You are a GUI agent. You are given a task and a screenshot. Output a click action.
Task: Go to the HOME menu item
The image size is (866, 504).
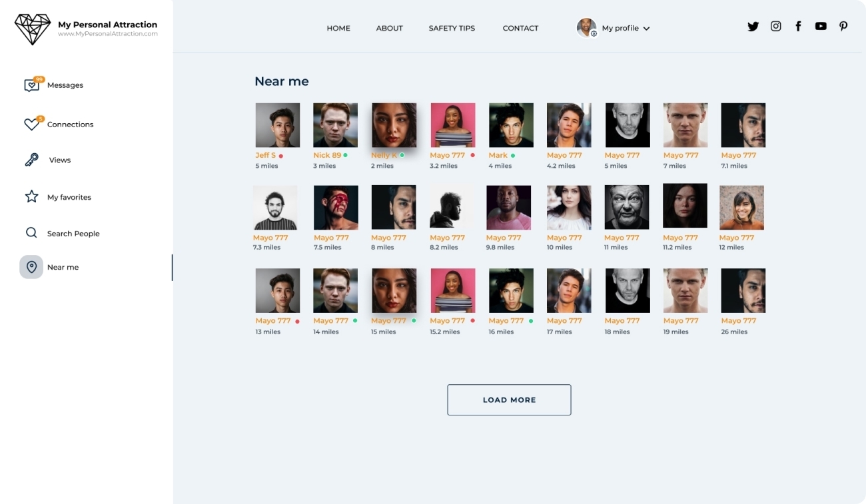tap(338, 28)
